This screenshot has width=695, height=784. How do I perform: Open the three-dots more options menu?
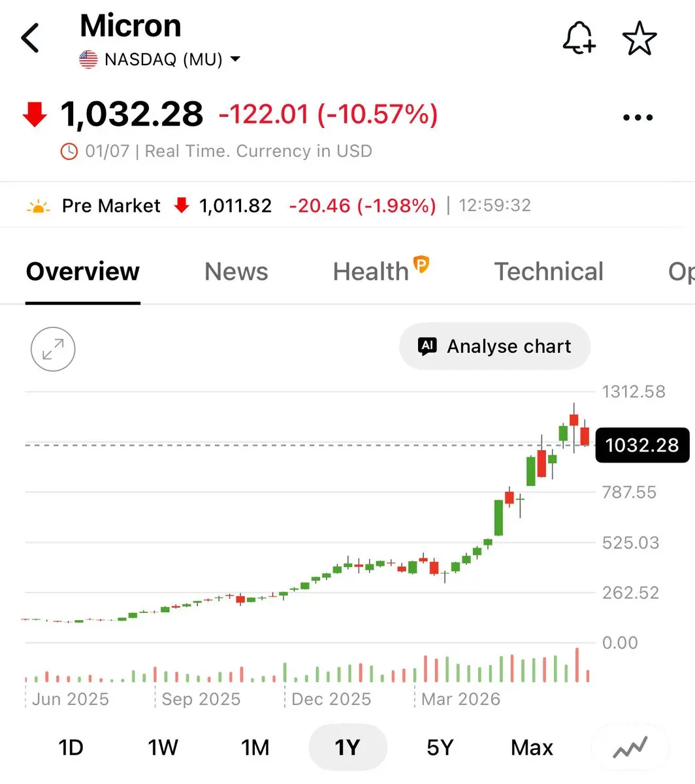point(638,118)
